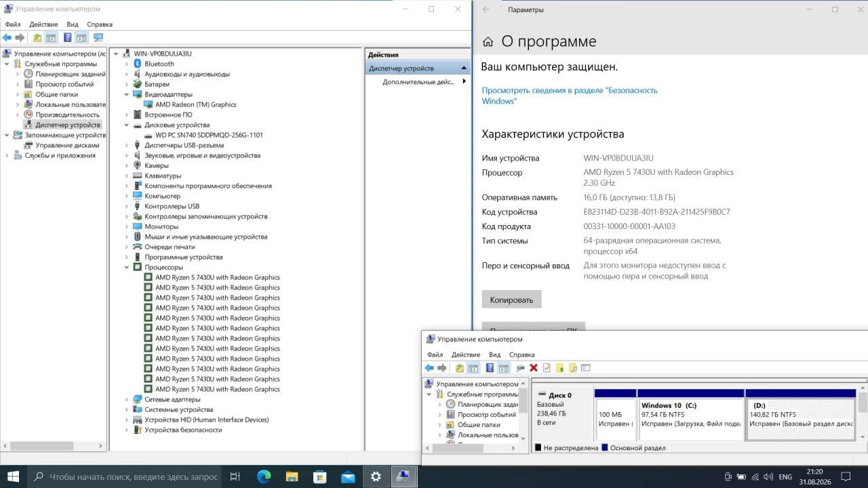
Task: Switch to Settings gear on taskbar
Action: click(376, 476)
